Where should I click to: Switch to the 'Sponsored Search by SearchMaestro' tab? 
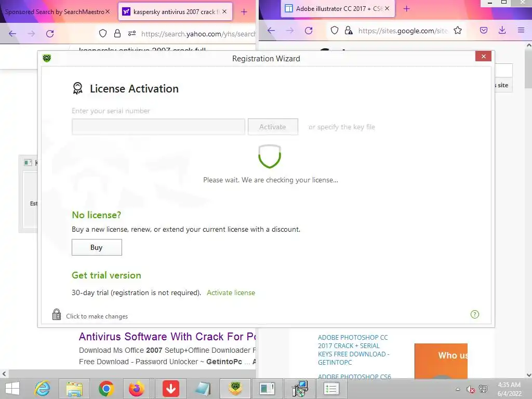coord(54,12)
